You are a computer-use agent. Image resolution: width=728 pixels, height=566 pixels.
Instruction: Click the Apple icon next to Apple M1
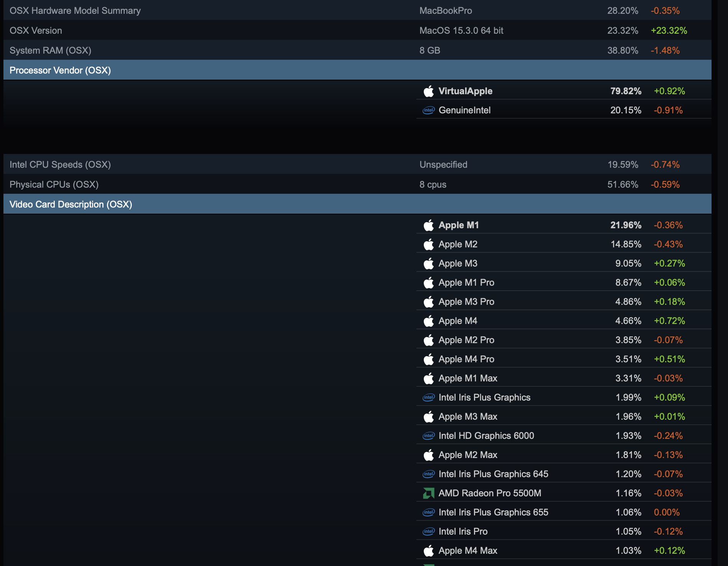tap(429, 225)
